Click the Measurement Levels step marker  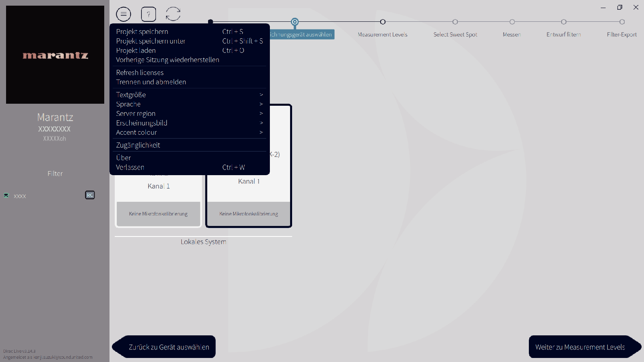click(x=383, y=22)
